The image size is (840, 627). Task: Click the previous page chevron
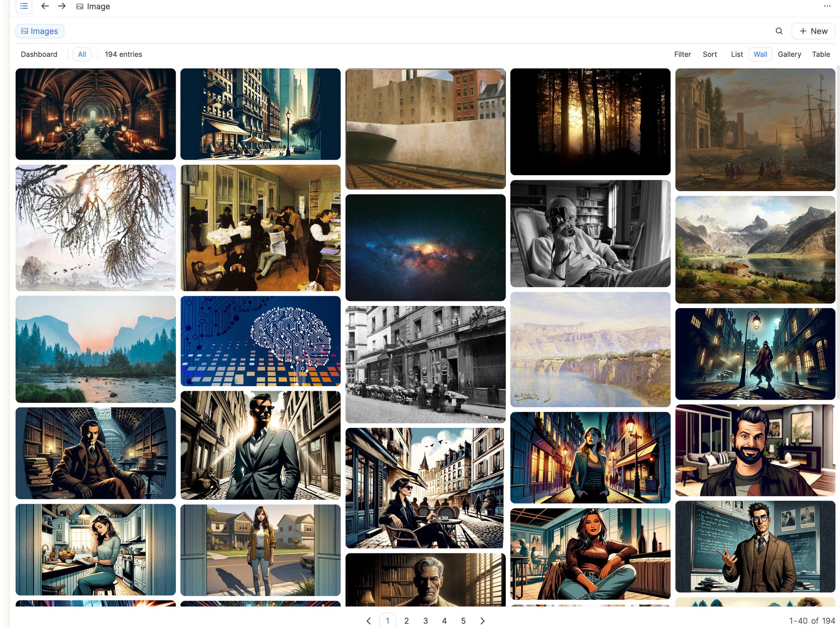[368, 621]
